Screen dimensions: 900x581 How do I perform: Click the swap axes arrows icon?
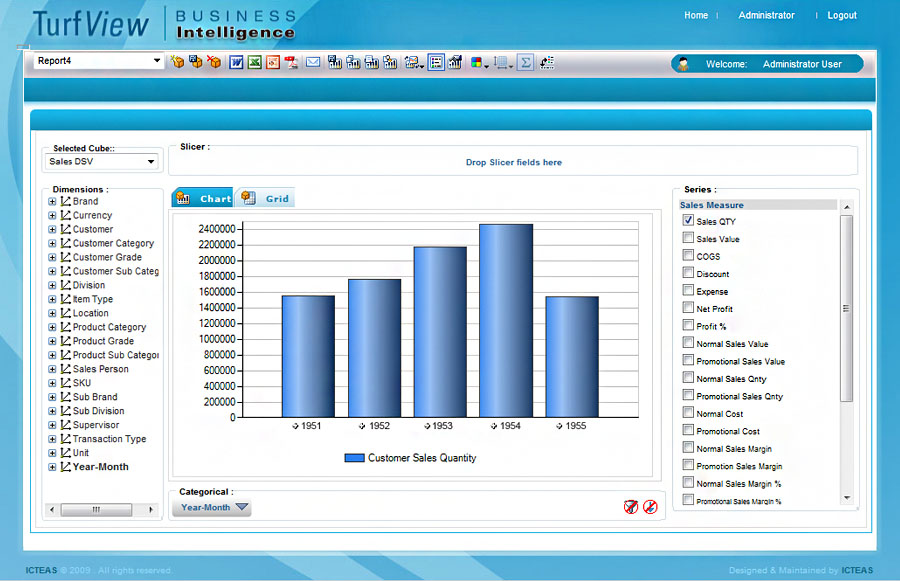(547, 62)
